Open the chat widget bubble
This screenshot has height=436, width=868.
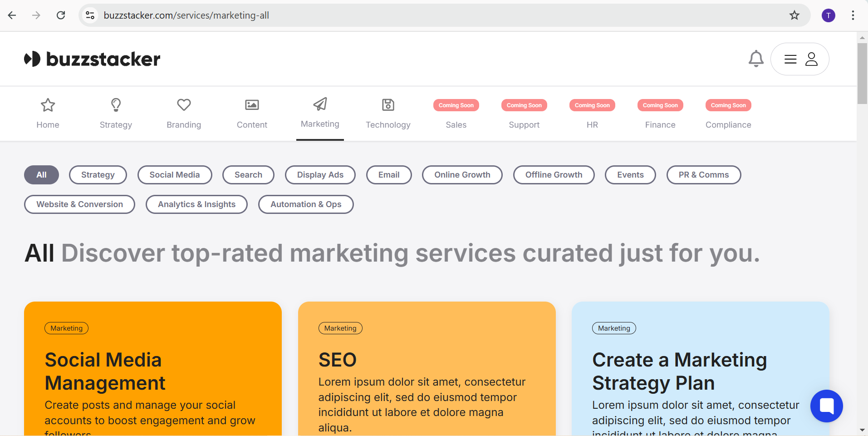826,406
